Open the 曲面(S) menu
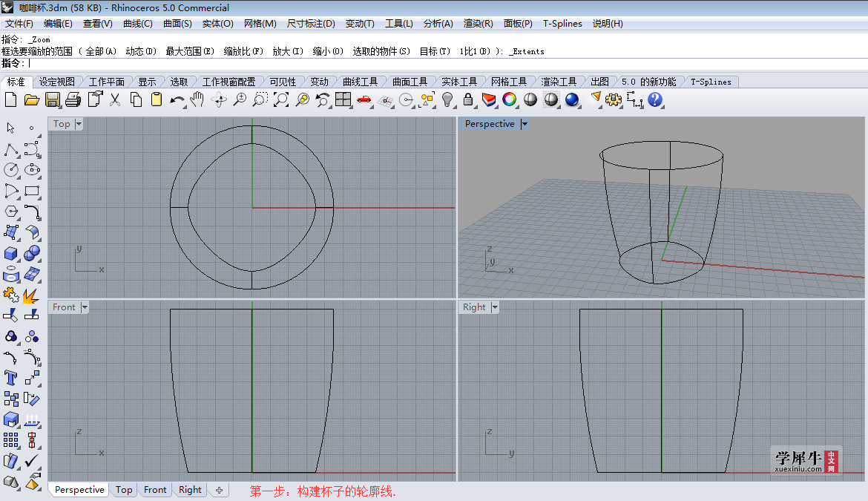This screenshot has width=868, height=501. (178, 23)
